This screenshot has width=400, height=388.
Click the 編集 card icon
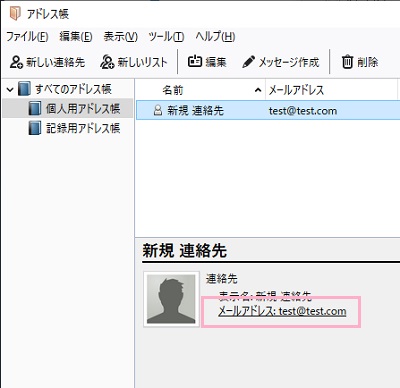pyautogui.click(x=195, y=61)
